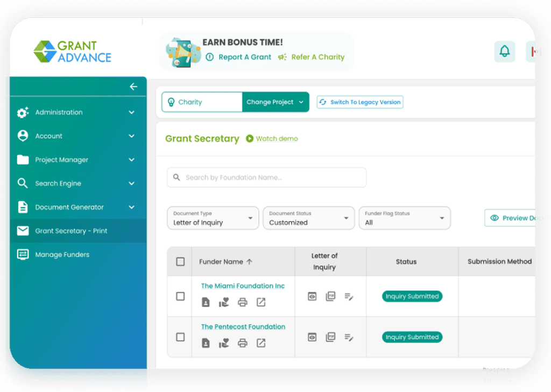Open the Funder Flag Status dropdown
551x392 pixels.
click(405, 218)
